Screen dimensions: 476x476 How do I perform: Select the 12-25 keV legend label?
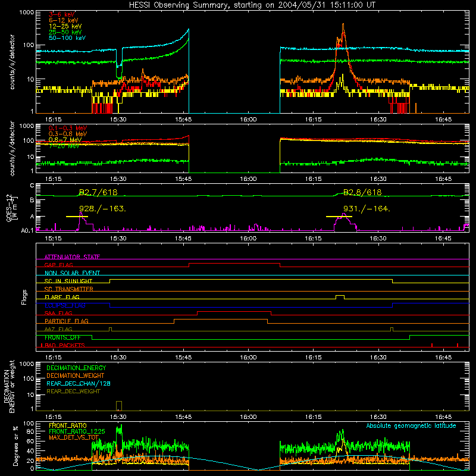click(65, 26)
